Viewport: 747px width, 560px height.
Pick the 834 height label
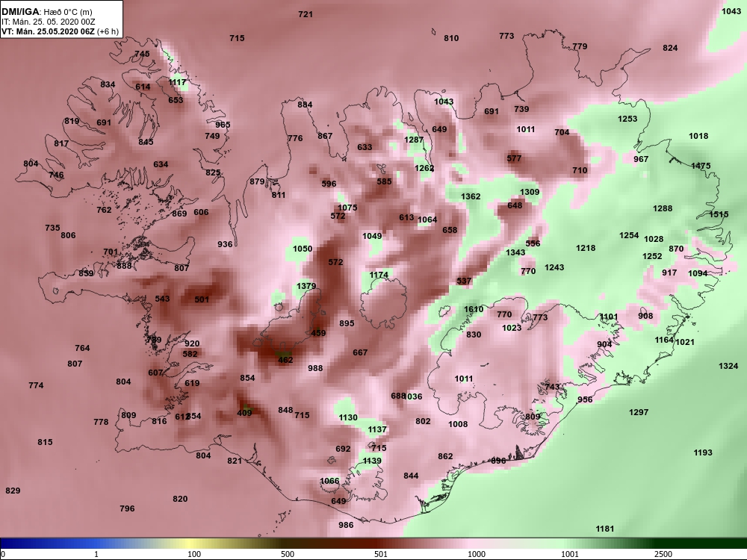coord(108,85)
